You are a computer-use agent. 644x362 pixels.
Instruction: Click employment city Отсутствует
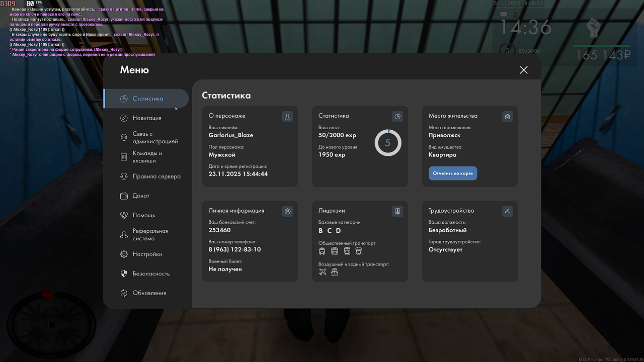[445, 249]
